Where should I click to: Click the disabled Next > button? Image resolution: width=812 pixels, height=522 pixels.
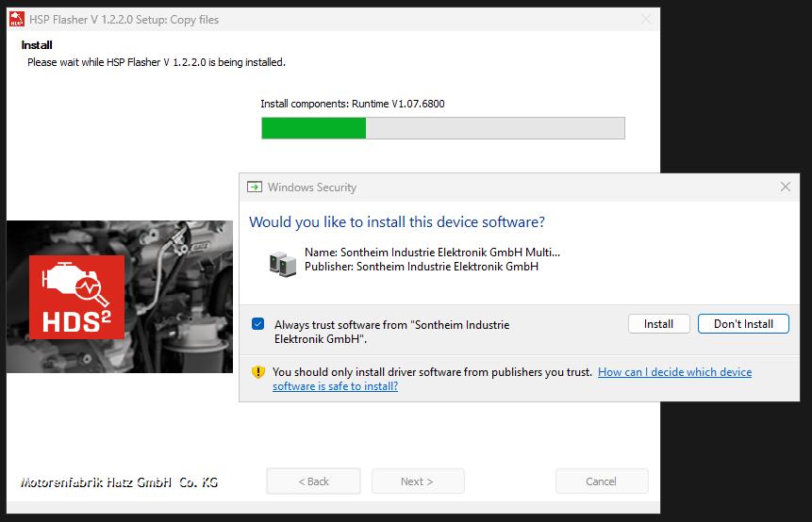(418, 481)
